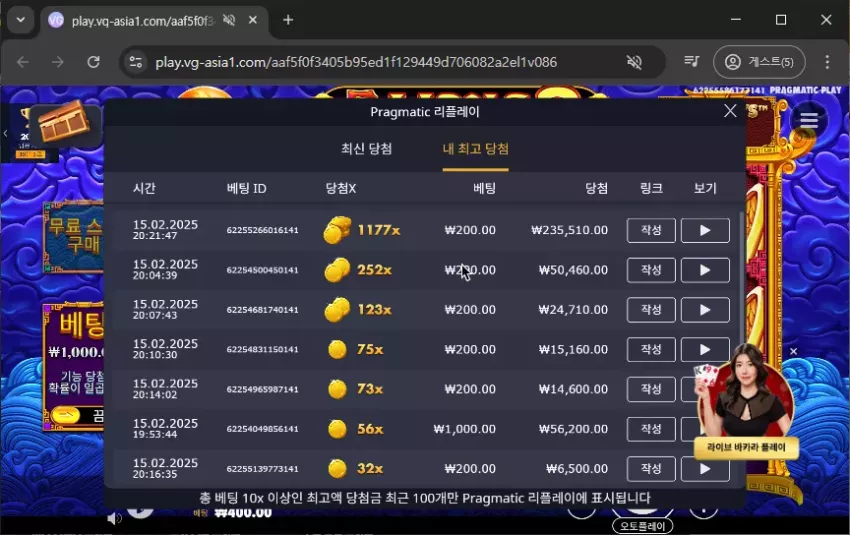Reload the browser page

(93, 62)
